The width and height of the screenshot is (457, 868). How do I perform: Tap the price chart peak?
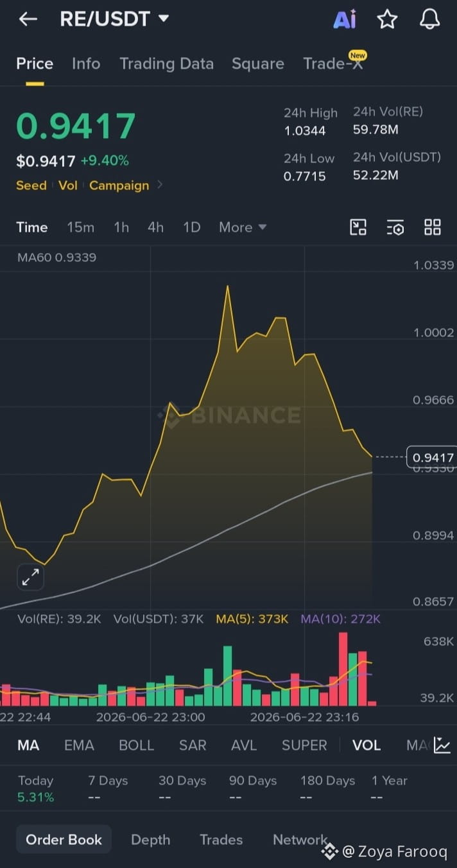click(227, 287)
